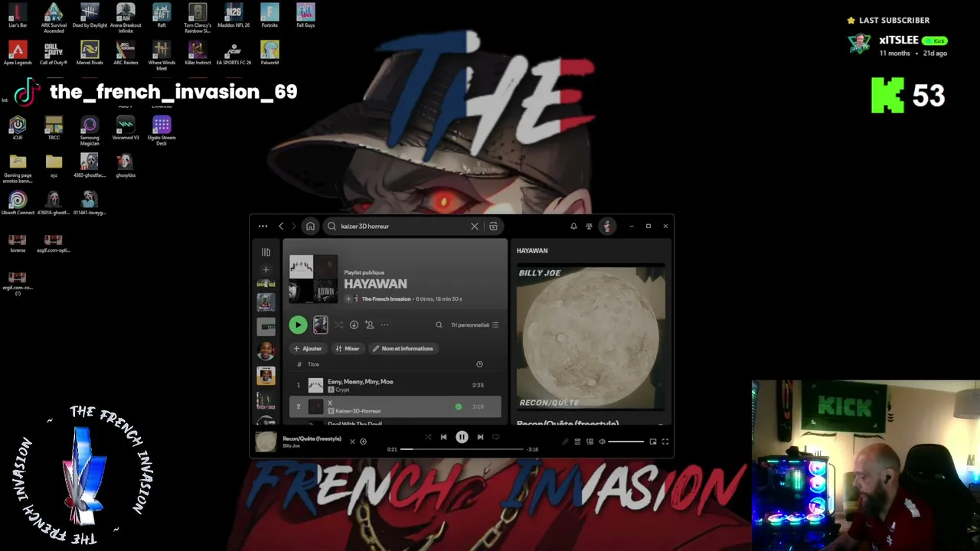Image resolution: width=980 pixels, height=551 pixels.
Task: Enter Spotify full screen mode
Action: click(665, 442)
